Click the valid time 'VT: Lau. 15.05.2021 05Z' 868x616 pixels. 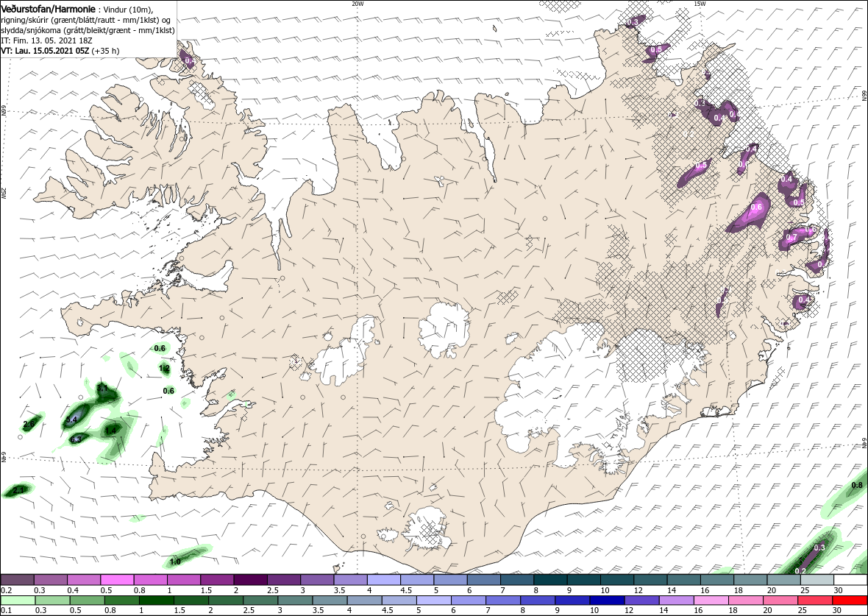pyautogui.click(x=44, y=50)
